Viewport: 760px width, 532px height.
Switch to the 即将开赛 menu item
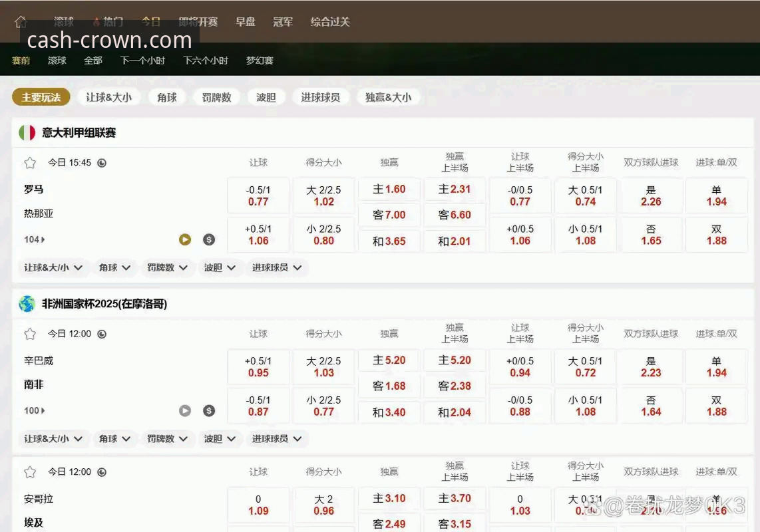[x=197, y=21]
